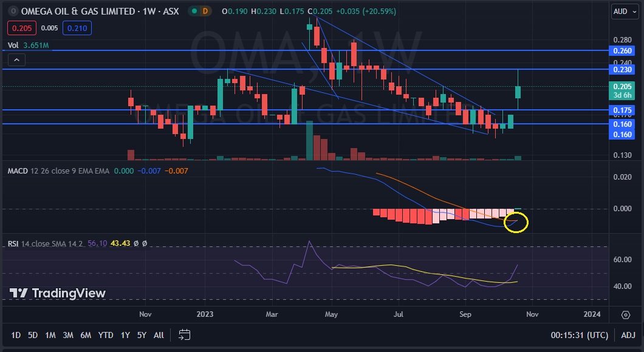Toggle the ADJ adjusted-data setting
The height and width of the screenshot is (352, 644).
(x=628, y=335)
